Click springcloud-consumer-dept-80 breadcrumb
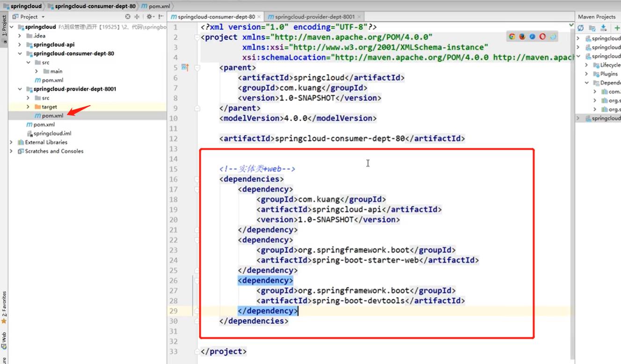The width and height of the screenshot is (621, 364). pos(92,6)
